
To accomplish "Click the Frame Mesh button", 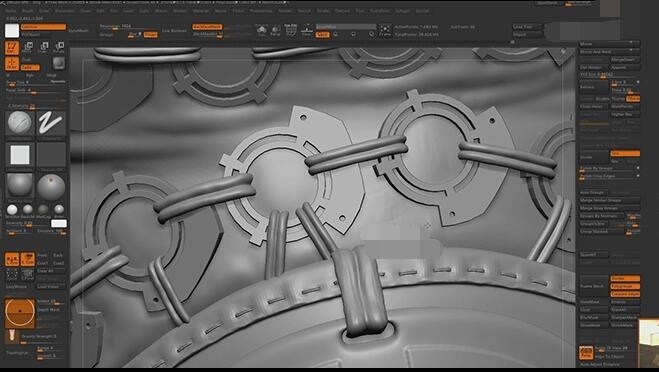I will tap(594, 286).
